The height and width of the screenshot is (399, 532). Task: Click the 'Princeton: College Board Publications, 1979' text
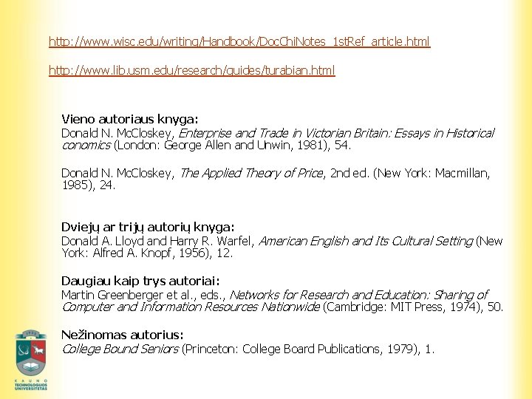coord(301,349)
